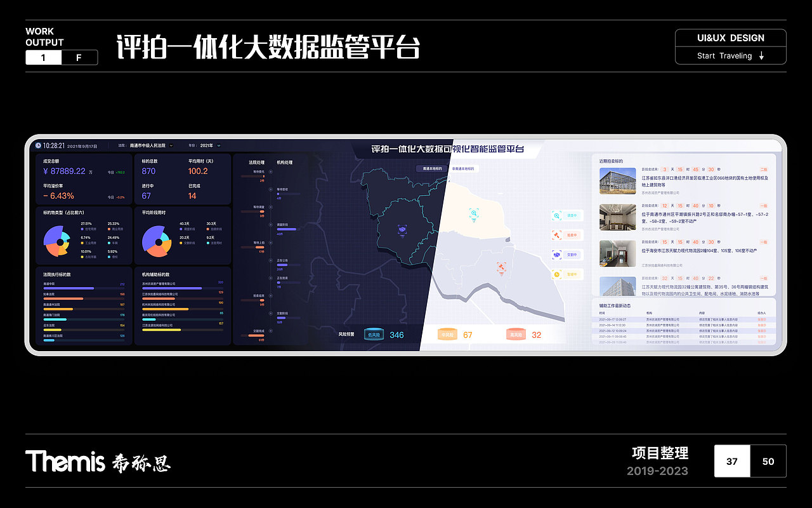The height and width of the screenshot is (508, 812).
Task: Click the handshake 交割中 legend icon
Action: tap(556, 254)
